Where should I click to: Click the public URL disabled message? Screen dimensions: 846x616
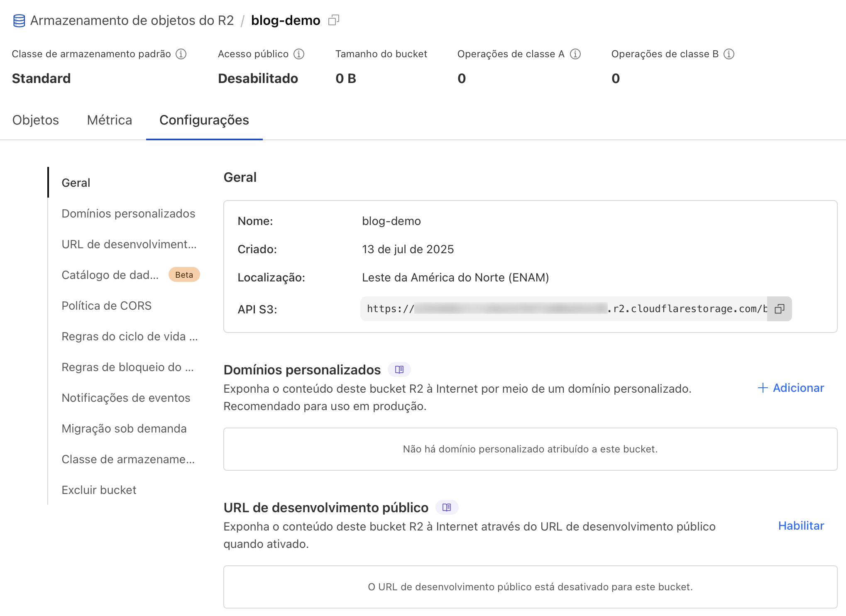(x=531, y=587)
